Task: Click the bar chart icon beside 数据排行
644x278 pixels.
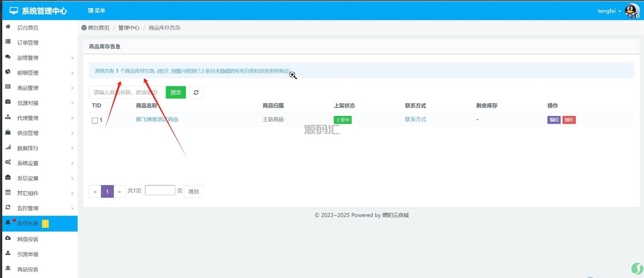Action: pyautogui.click(x=8, y=147)
